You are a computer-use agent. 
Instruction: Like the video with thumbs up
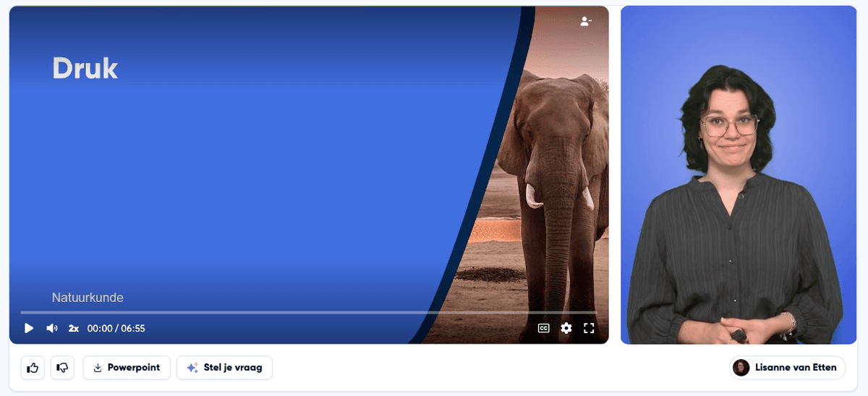[x=33, y=368]
